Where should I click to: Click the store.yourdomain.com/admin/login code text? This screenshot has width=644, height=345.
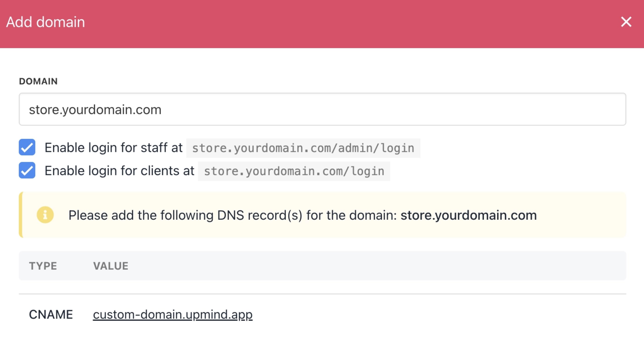point(303,148)
